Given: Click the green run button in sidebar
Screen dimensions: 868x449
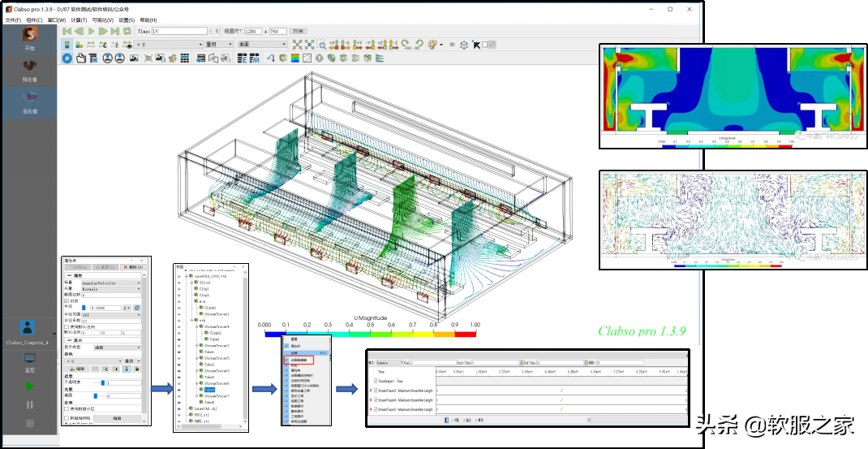Looking at the screenshot, I should [30, 386].
